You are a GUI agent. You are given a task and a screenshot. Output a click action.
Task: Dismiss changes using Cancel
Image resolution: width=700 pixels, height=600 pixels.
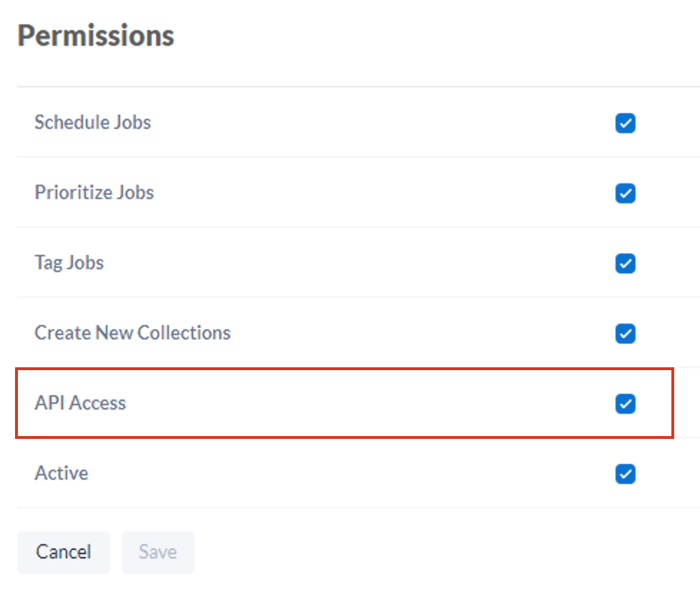63,552
